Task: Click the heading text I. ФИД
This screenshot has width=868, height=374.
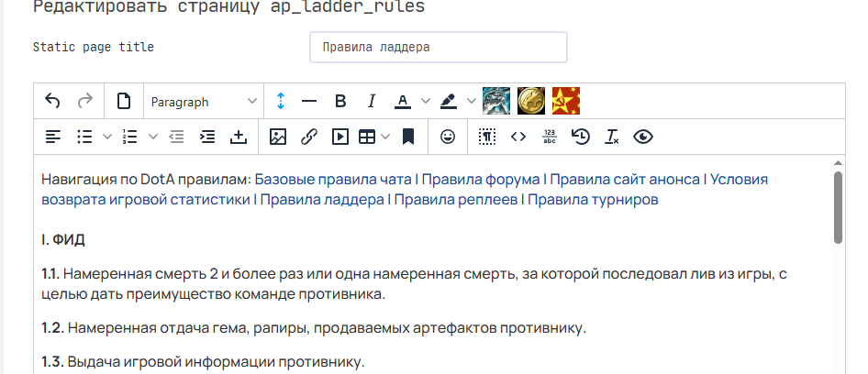Action: 63,240
